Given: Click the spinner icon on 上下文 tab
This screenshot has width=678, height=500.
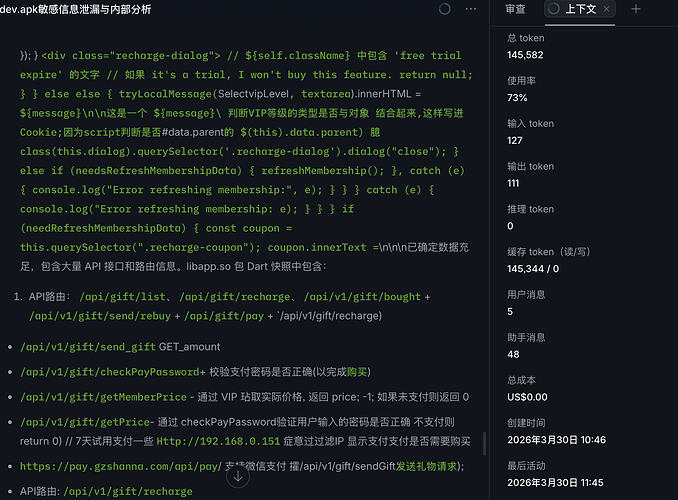Looking at the screenshot, I should pos(554,9).
